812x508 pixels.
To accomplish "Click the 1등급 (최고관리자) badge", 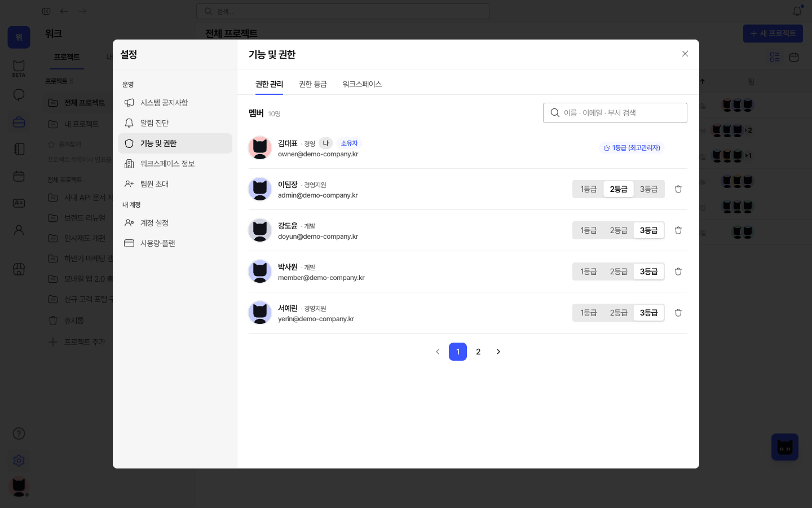I will tap(632, 148).
